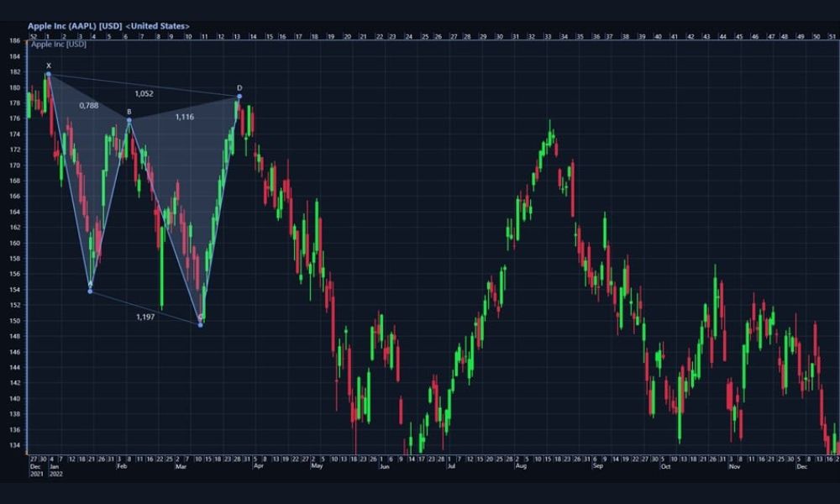Select the 1,052 ratio label
This screenshot has height=504, width=840.
point(144,94)
